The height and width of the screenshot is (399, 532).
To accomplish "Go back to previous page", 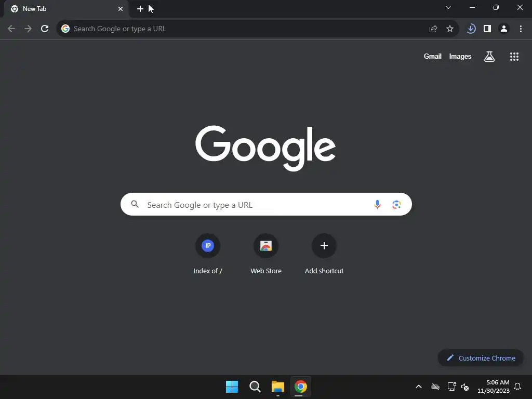I will (x=11, y=29).
